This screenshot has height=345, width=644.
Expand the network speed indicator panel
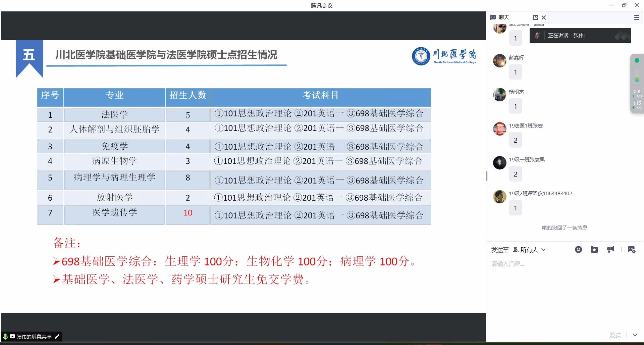(x=637, y=97)
